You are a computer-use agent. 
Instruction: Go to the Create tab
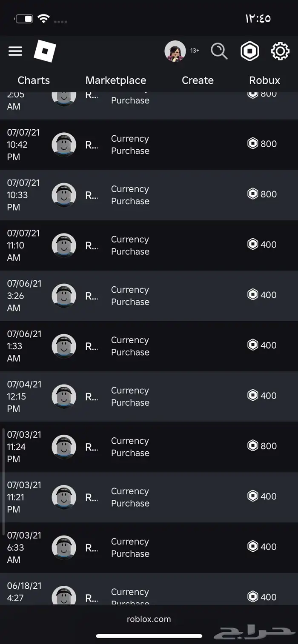pos(198,80)
